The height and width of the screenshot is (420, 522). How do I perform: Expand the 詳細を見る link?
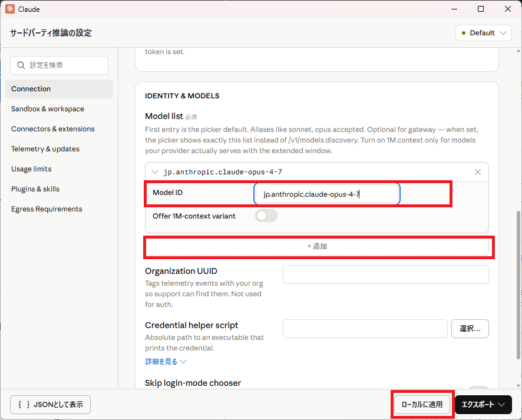pos(166,362)
